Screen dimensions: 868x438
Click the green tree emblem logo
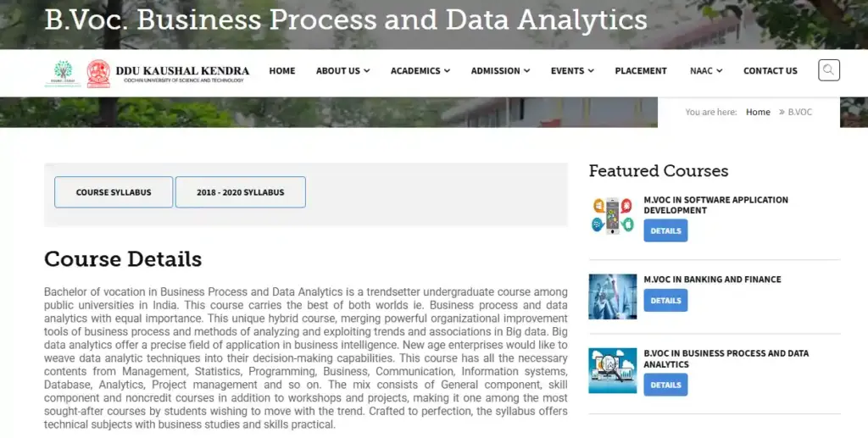click(x=63, y=73)
